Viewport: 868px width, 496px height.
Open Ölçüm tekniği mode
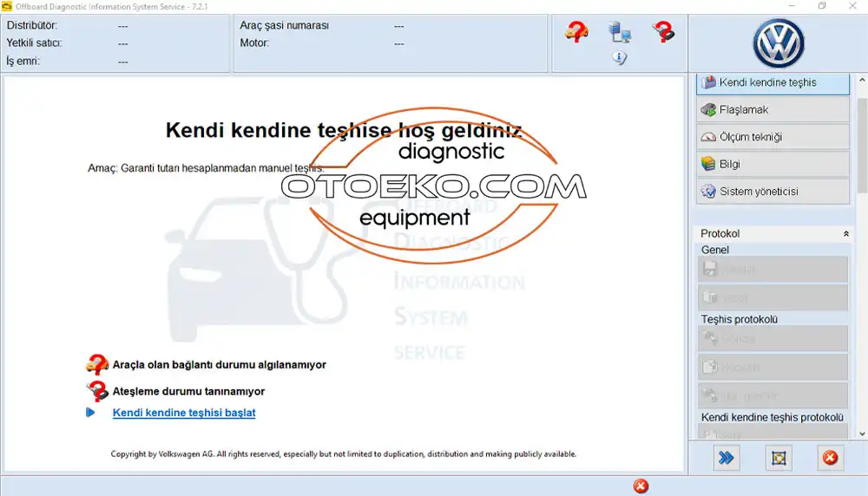coord(773,137)
